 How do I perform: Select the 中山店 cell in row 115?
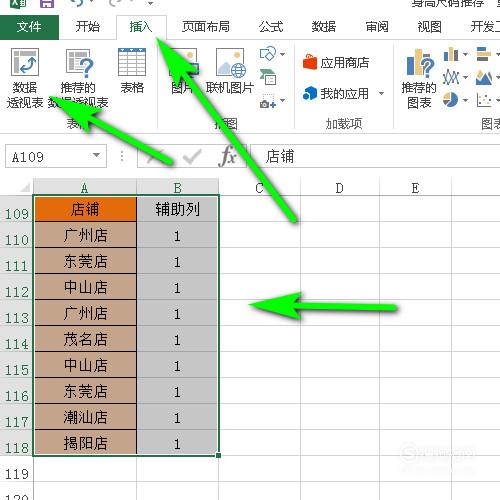[85, 365]
